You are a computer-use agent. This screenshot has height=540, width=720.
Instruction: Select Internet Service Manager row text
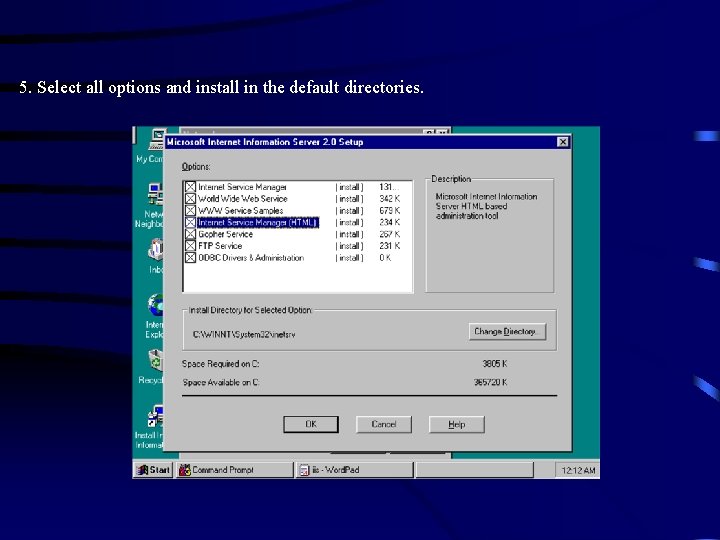pos(242,187)
